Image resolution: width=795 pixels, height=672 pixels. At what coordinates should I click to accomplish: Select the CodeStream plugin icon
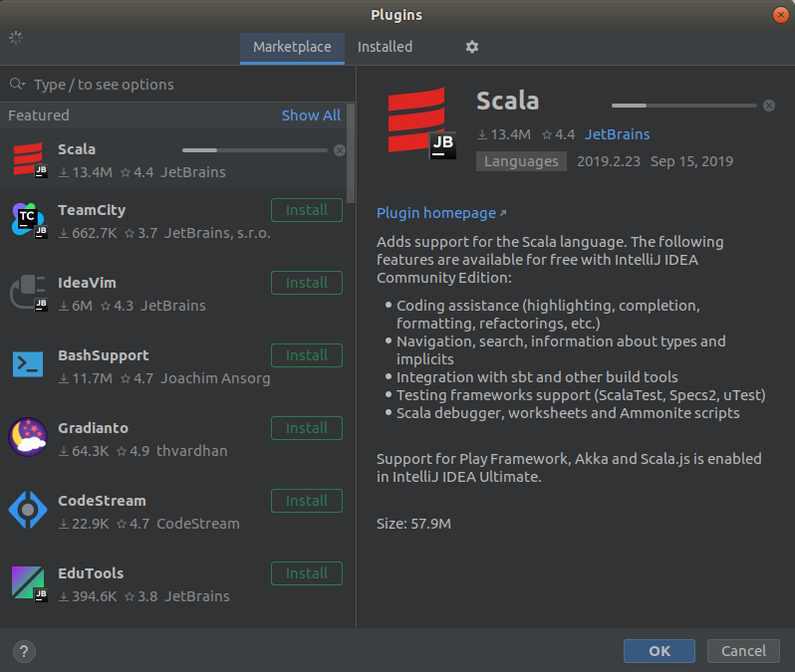coord(28,511)
